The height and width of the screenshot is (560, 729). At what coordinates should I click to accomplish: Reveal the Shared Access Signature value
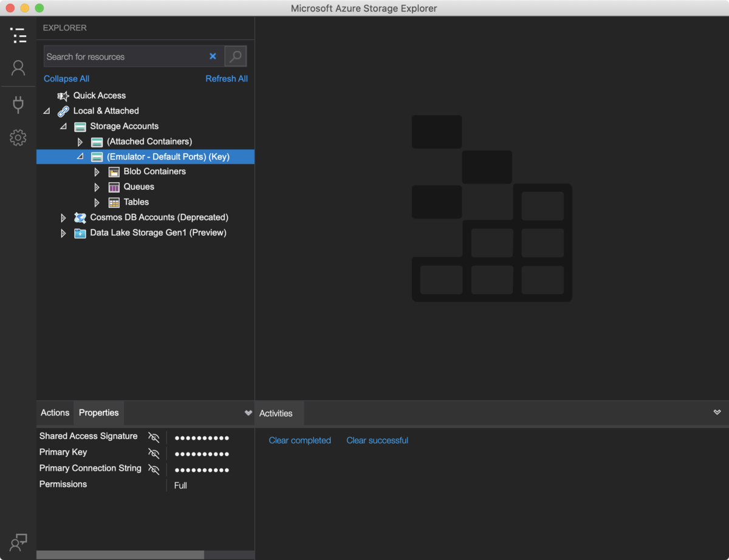coord(154,437)
